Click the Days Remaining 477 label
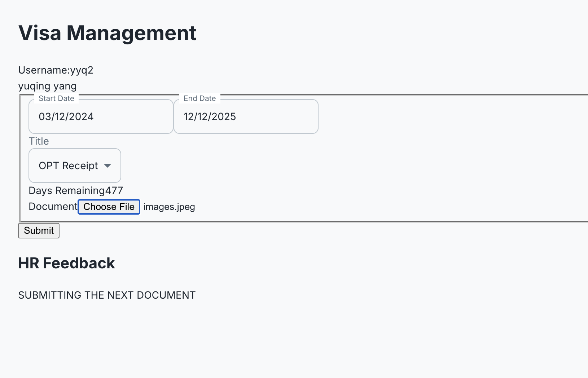 75,190
